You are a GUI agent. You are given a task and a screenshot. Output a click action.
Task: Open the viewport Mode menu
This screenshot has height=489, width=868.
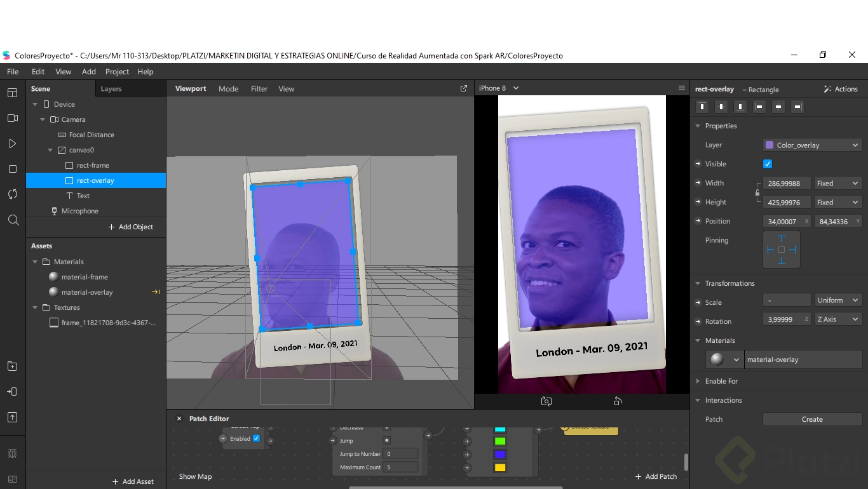tap(228, 89)
